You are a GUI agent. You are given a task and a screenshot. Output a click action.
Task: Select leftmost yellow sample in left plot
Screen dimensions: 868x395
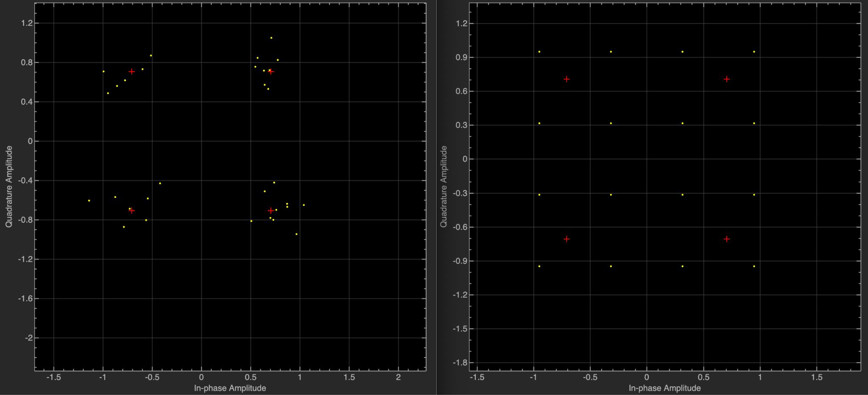tap(89, 201)
